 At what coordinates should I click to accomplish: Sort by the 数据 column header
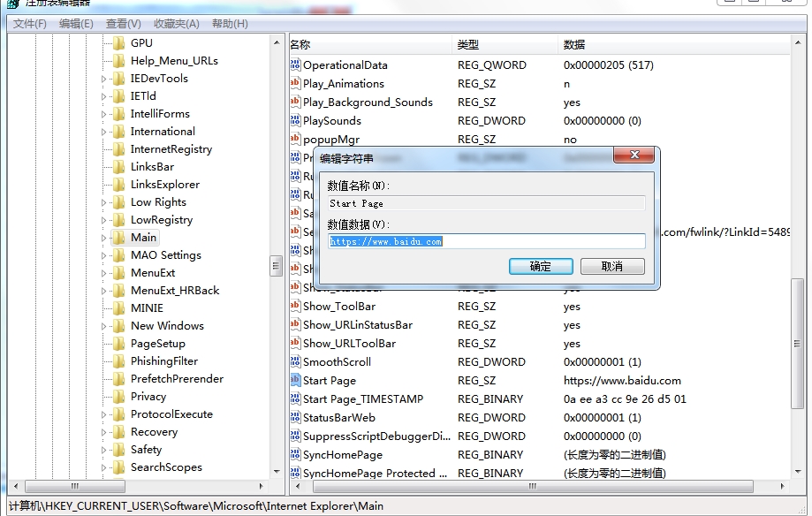pyautogui.click(x=674, y=44)
